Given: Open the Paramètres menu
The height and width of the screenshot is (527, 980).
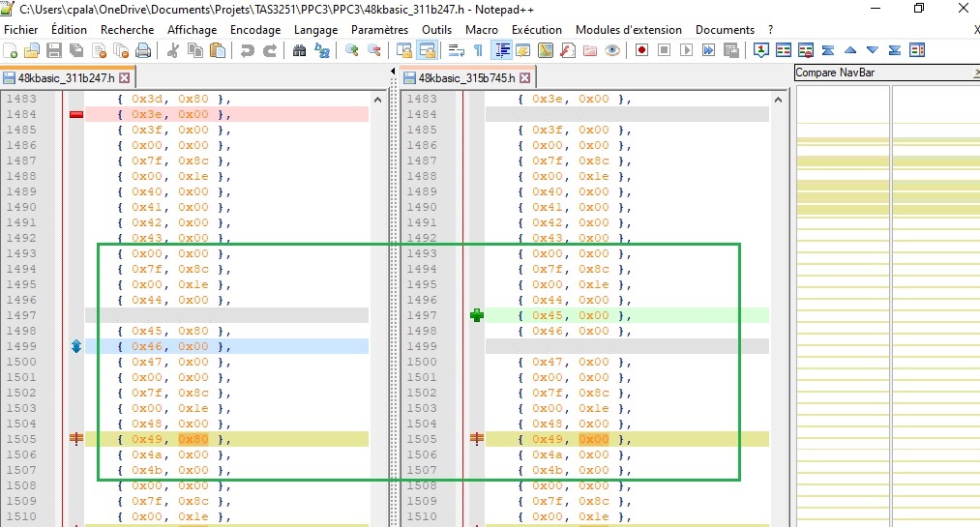Looking at the screenshot, I should pyautogui.click(x=379, y=30).
